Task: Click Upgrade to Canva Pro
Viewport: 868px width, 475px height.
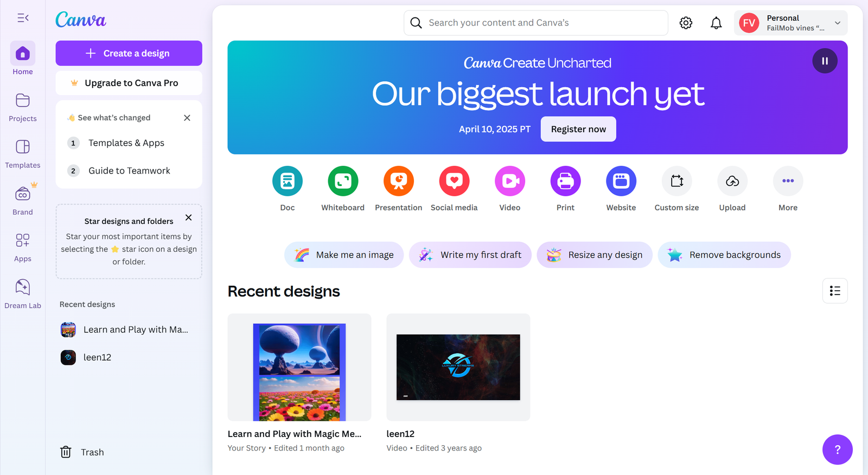Action: (x=129, y=83)
